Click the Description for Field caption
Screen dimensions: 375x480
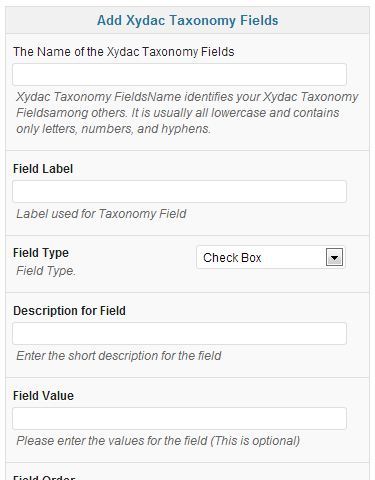pos(69,311)
